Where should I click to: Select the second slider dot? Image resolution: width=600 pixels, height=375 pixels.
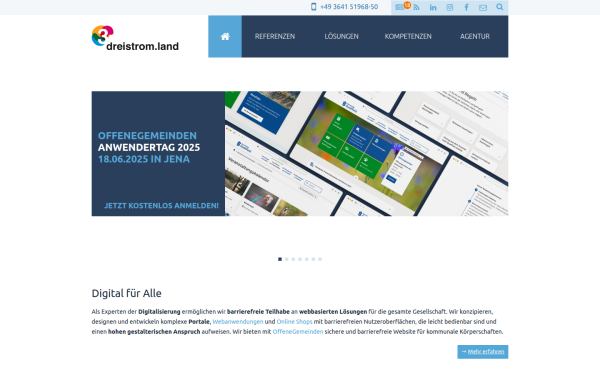[287, 259]
